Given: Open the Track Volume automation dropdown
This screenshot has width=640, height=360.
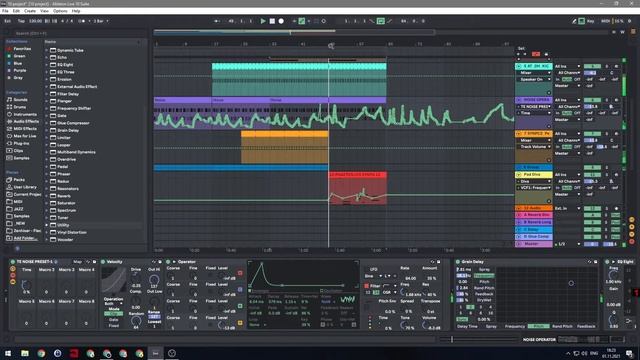Looking at the screenshot, I should coord(534,147).
